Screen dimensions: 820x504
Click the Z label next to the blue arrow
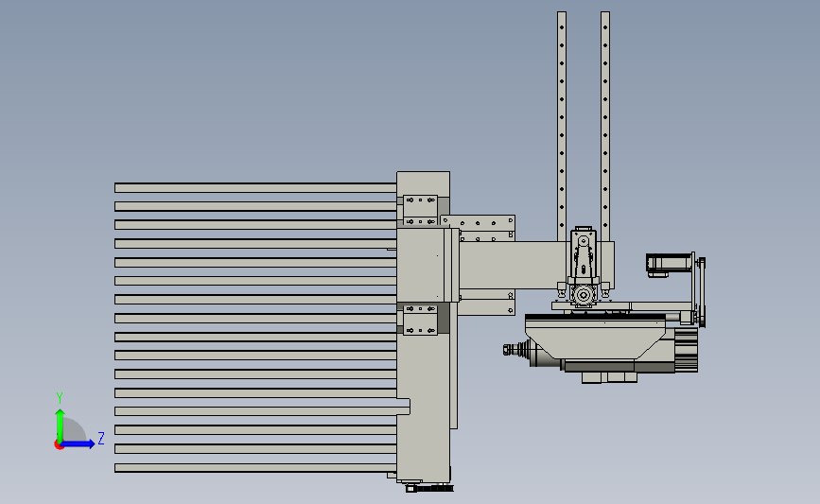(101, 438)
